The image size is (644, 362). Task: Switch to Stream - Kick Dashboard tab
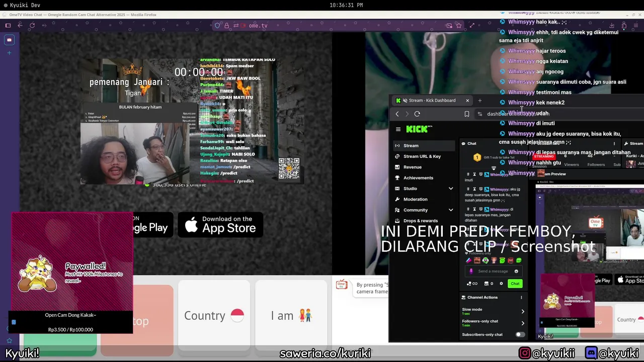tap(432, 101)
